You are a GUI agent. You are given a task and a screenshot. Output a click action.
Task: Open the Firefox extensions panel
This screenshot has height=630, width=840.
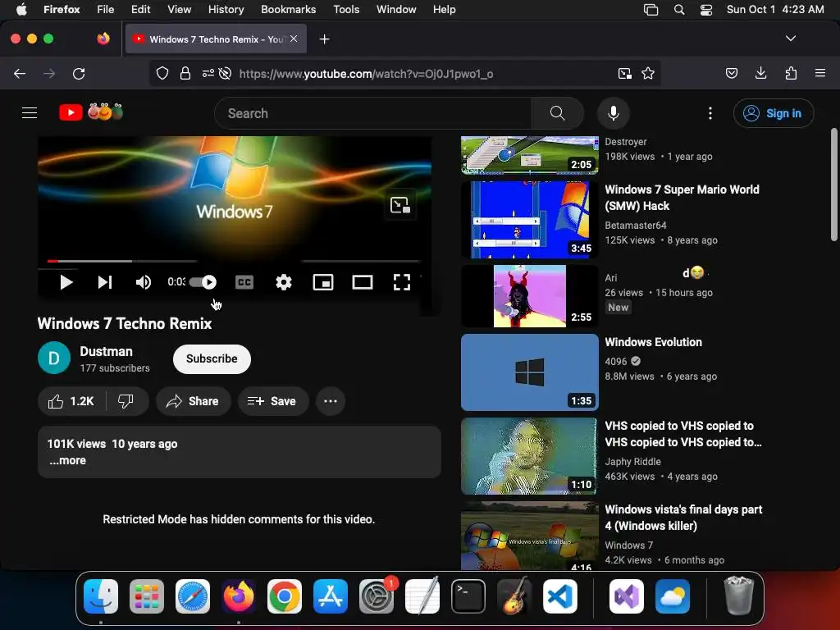(791, 73)
